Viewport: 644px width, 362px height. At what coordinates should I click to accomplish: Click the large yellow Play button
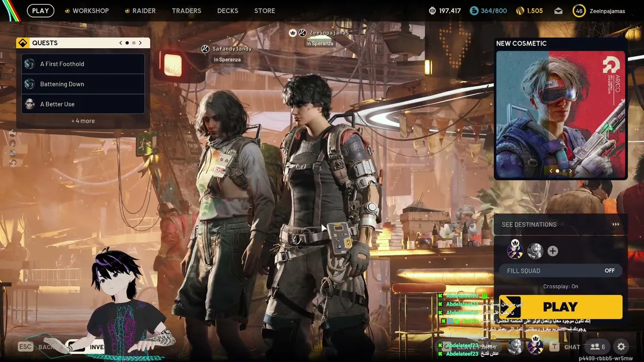[x=560, y=307]
